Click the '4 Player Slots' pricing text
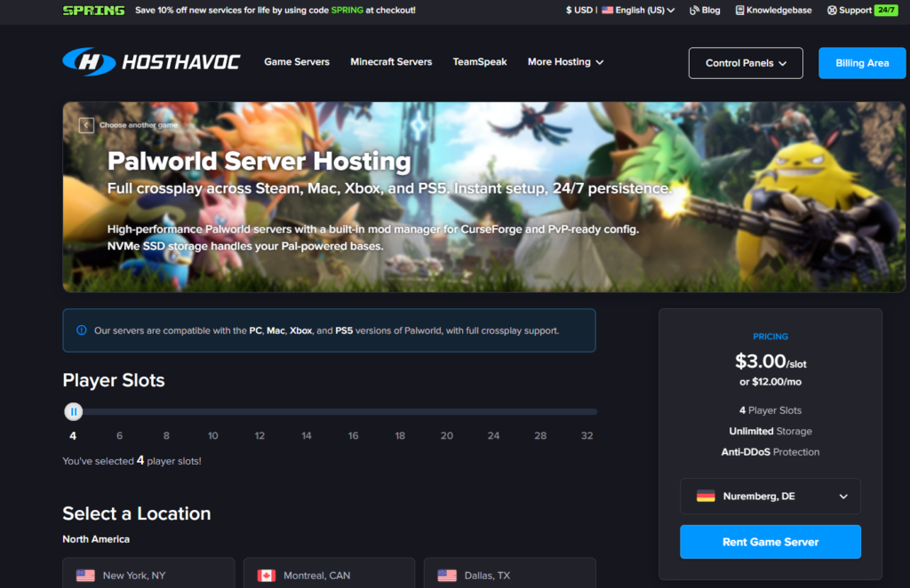This screenshot has height=588, width=910. point(770,410)
